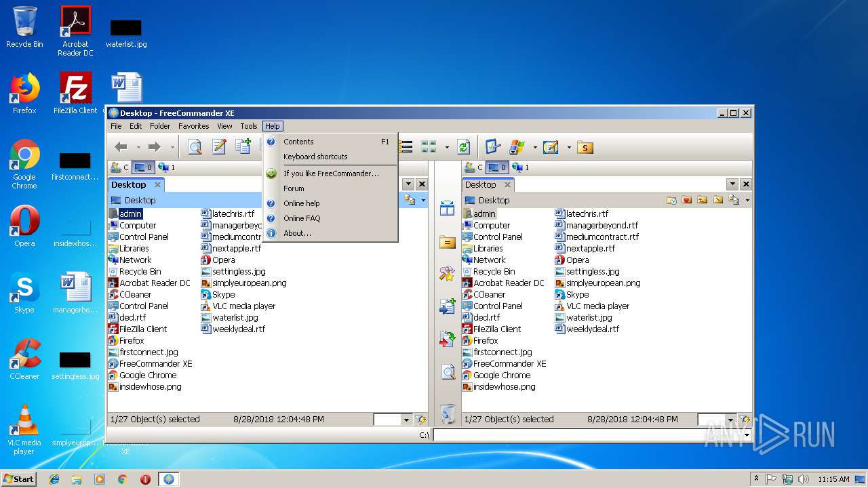868x488 pixels.
Task: Click the filter icon in right panel status bar
Action: [745, 420]
